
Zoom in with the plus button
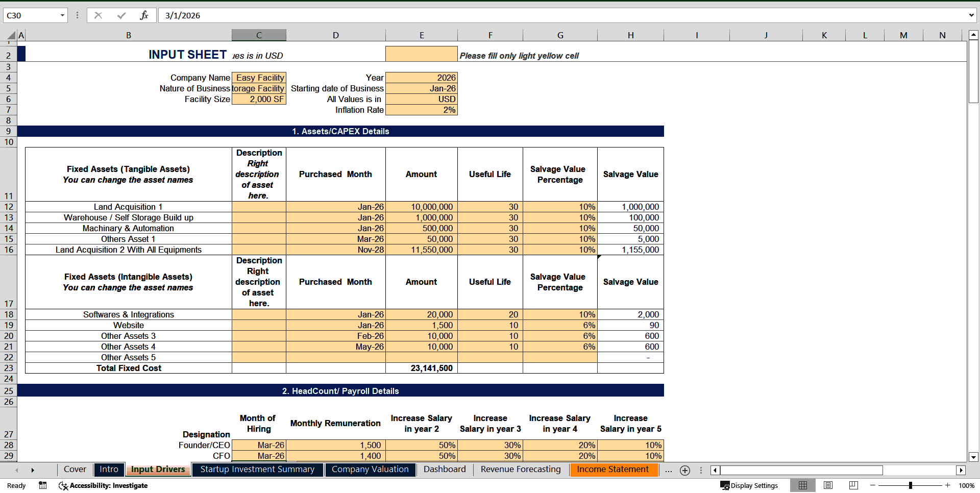click(948, 485)
